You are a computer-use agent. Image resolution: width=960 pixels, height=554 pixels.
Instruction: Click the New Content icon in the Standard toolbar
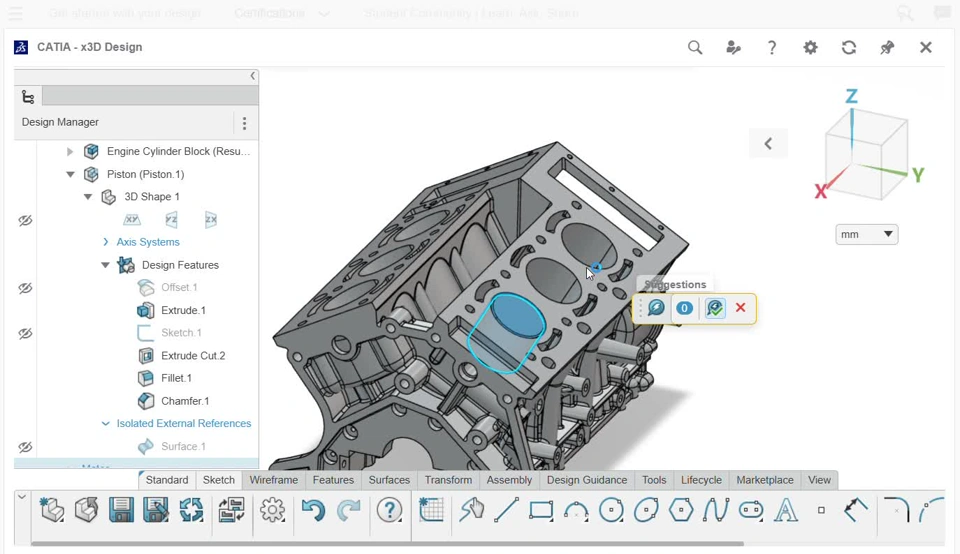(x=51, y=509)
